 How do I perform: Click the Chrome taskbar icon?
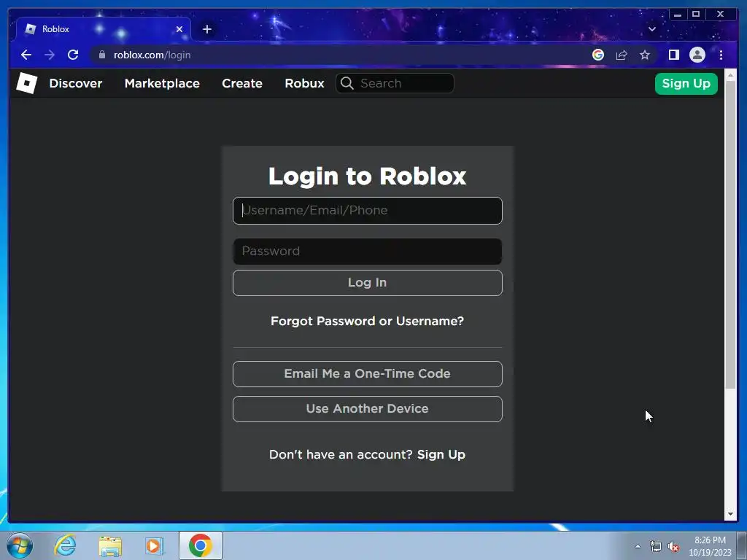tap(201, 545)
